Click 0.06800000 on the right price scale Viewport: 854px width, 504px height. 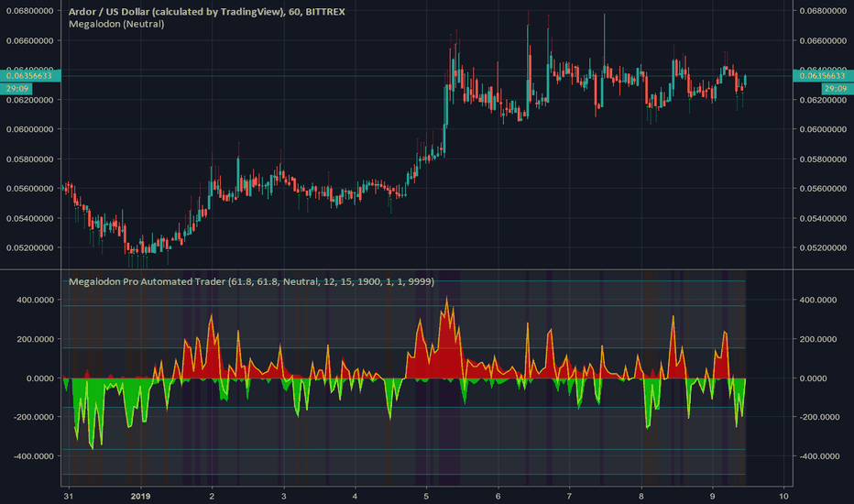click(823, 11)
